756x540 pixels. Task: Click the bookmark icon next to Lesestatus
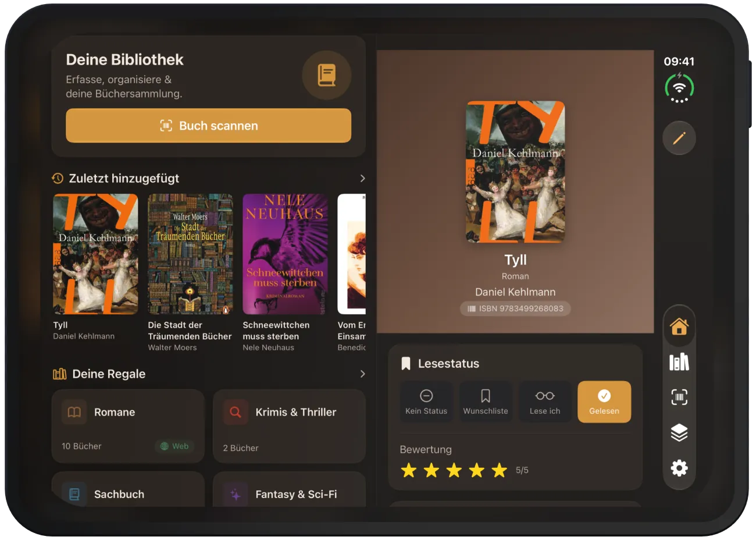click(x=406, y=364)
